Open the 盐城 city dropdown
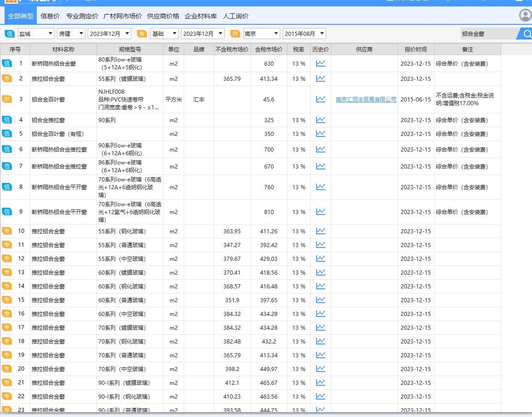The image size is (532, 417). [x=36, y=34]
